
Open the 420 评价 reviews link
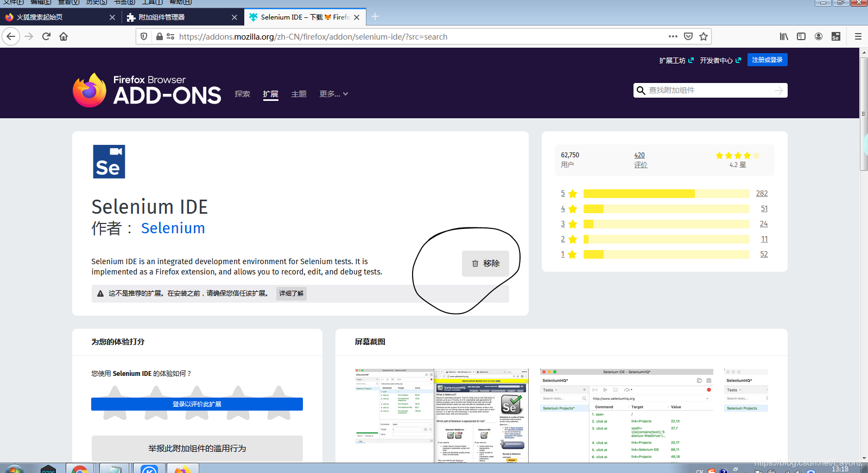[x=641, y=160]
